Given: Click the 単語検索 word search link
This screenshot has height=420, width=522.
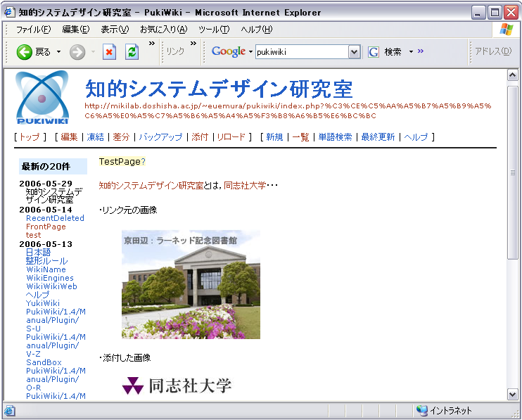Looking at the screenshot, I should [x=335, y=136].
